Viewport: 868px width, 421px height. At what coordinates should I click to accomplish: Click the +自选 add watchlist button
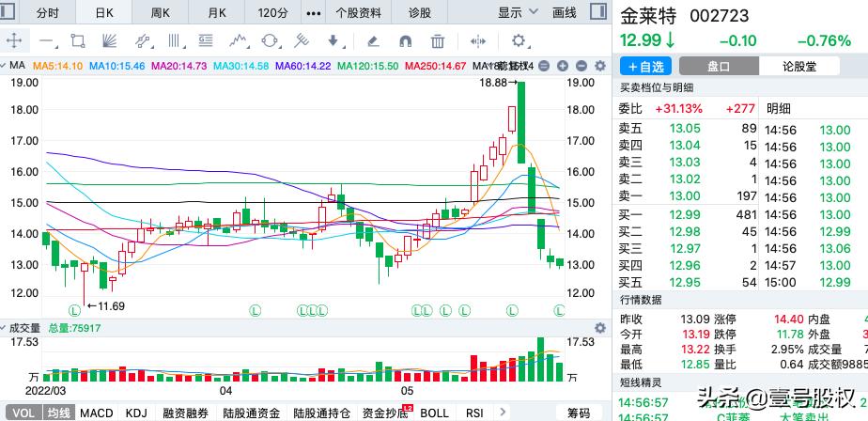[645, 67]
